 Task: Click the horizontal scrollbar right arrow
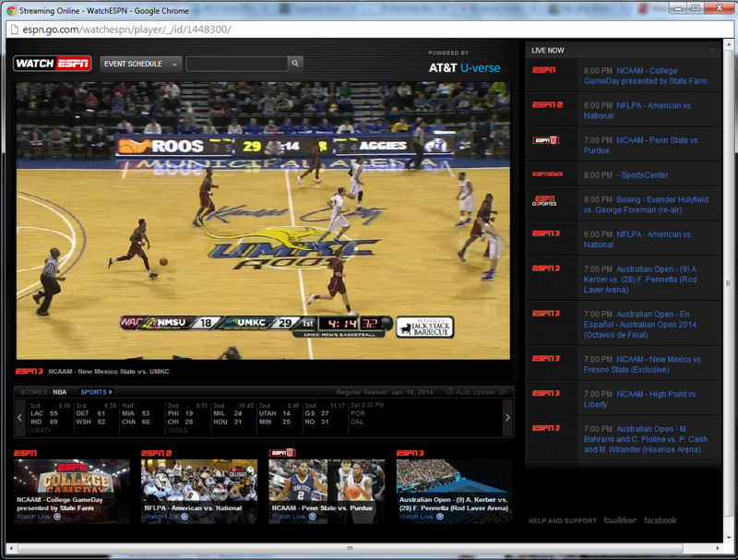click(718, 548)
